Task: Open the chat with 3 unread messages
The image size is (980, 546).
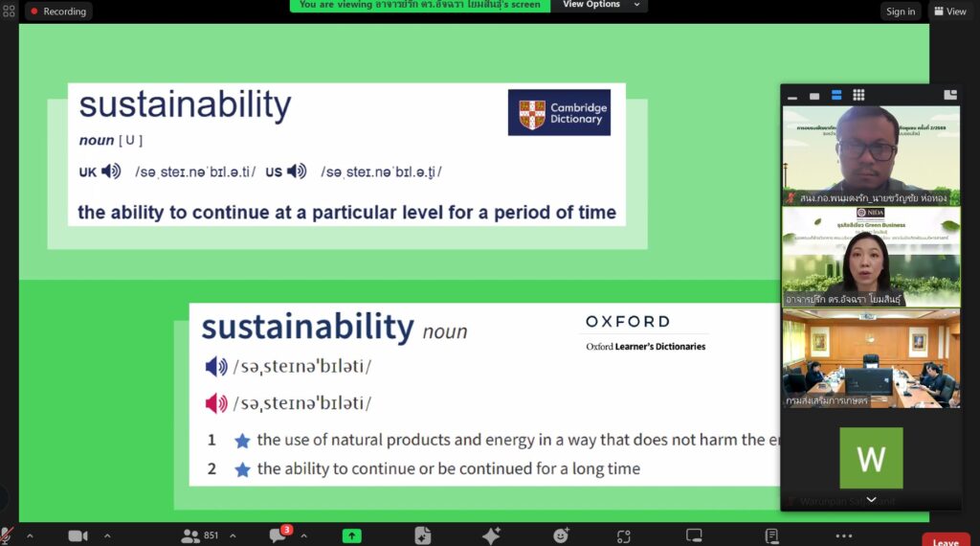Action: pos(278,535)
